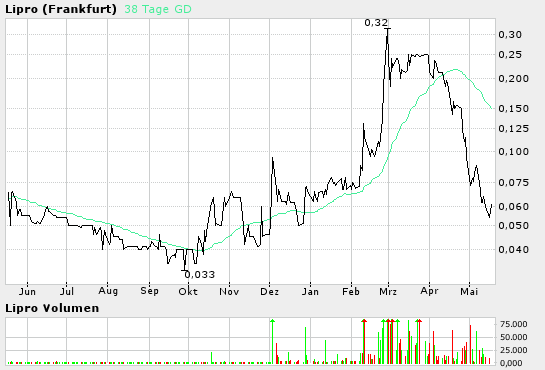Image resolution: width=545 pixels, height=370 pixels.
Task: Click the 'Mrz' month axis label
Action: point(388,291)
